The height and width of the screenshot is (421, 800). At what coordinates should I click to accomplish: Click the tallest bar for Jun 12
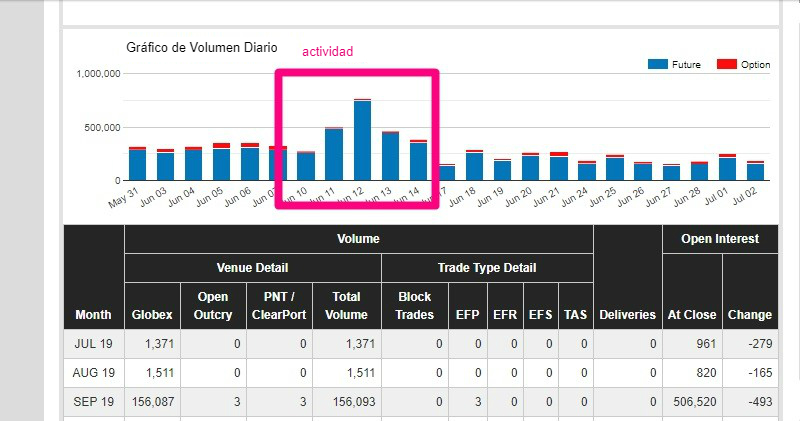pos(362,140)
